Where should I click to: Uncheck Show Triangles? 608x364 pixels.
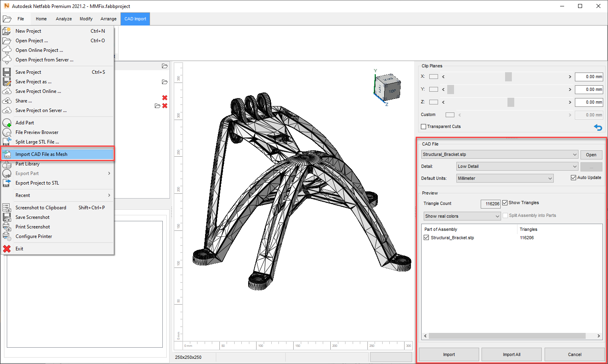pyautogui.click(x=505, y=203)
